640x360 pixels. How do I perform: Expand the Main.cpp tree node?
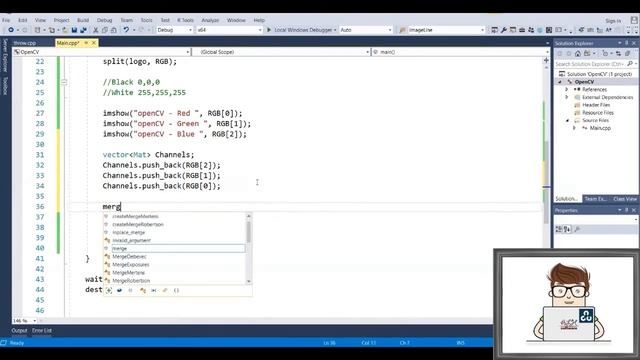574,128
